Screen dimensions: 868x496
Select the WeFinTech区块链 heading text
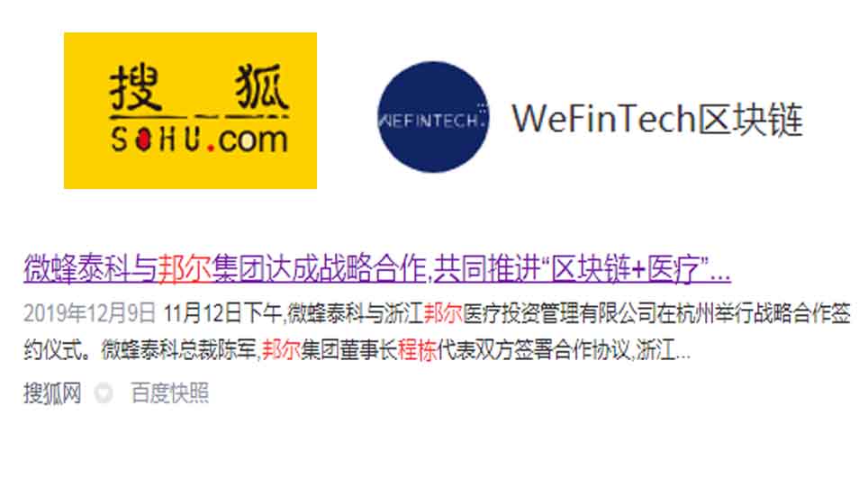[x=657, y=119]
